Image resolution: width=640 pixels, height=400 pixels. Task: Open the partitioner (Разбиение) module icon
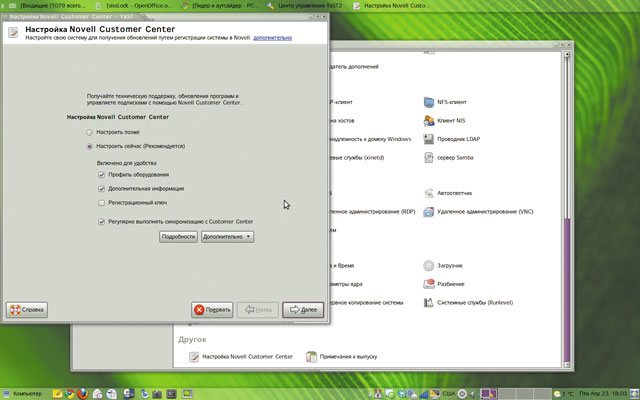(x=429, y=284)
